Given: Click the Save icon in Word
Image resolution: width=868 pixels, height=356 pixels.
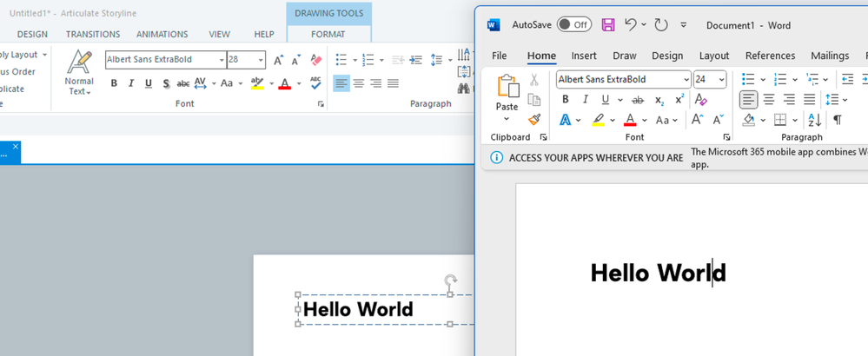Looking at the screenshot, I should coord(608,25).
